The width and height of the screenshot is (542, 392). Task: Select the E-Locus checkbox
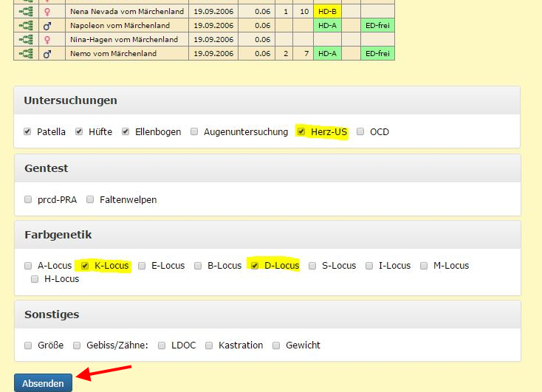(142, 266)
